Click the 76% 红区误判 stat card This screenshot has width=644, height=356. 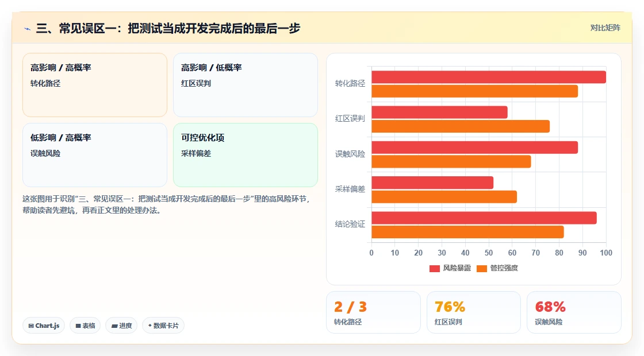[474, 312]
